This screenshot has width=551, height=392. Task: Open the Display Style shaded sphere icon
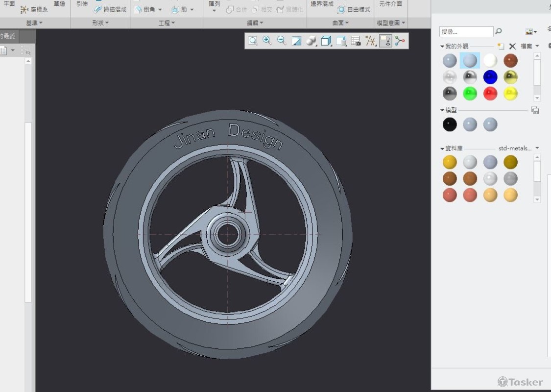coord(311,41)
